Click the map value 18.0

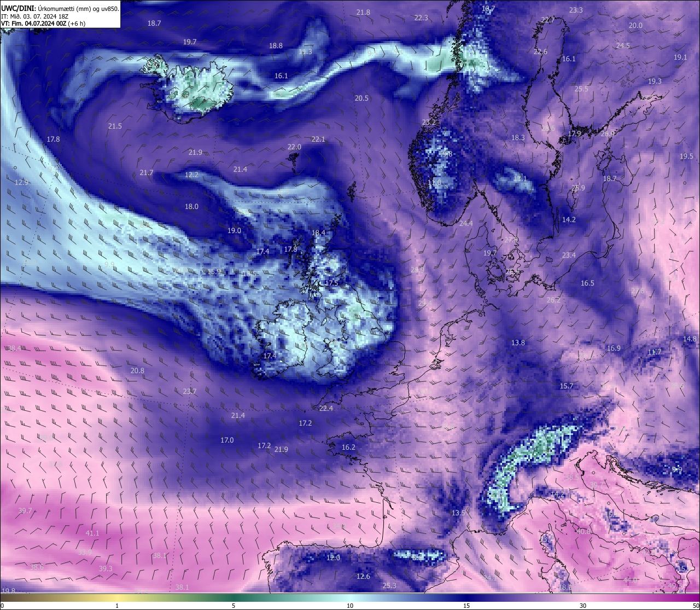(191, 206)
